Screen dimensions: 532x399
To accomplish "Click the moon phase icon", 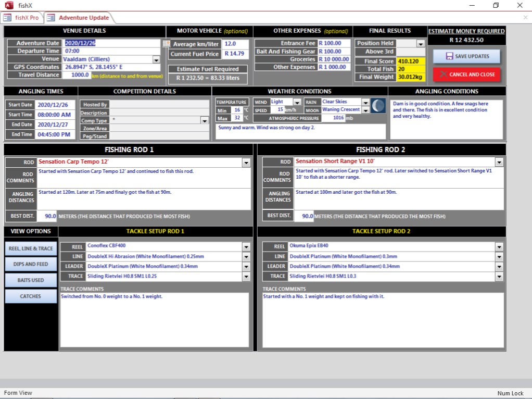I will click(x=378, y=106).
